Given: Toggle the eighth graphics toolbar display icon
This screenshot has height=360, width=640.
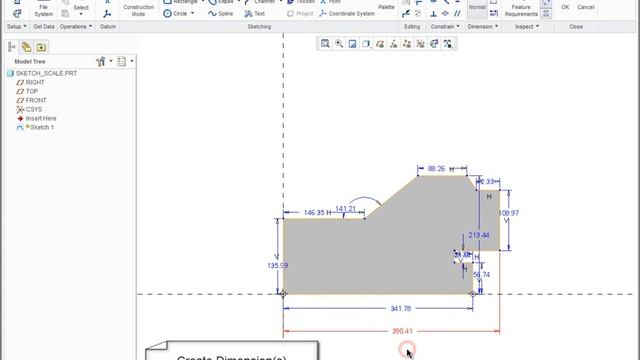Looking at the screenshot, I should click(x=420, y=44).
